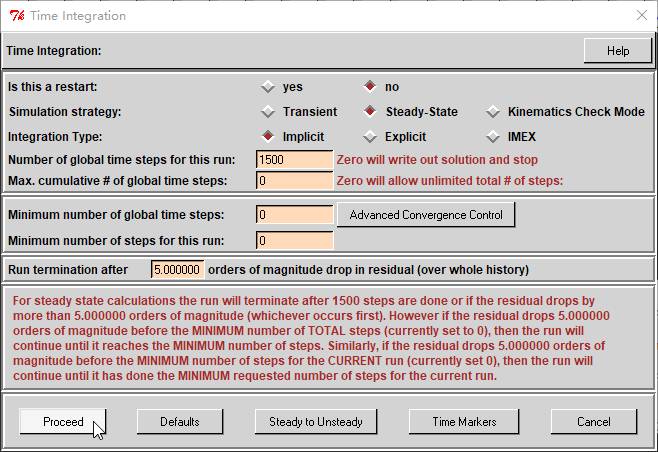Close the Time Integration dialog
Viewport: 658px width, 452px height.
[x=640, y=15]
